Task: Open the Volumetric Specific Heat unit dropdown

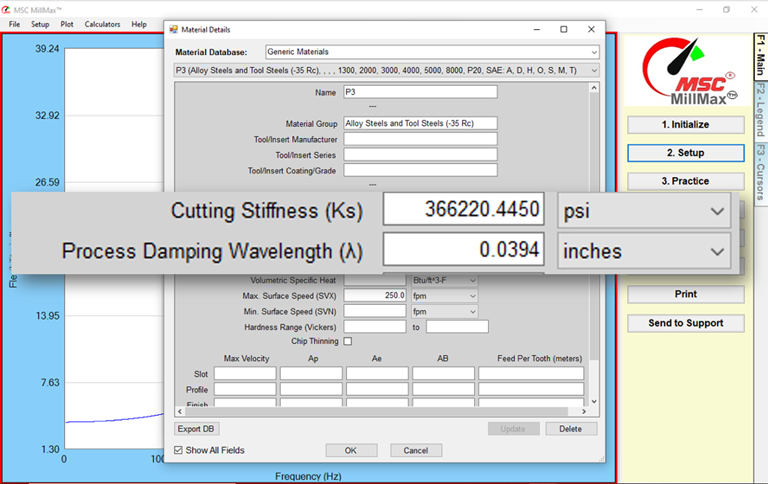Action: click(444, 281)
